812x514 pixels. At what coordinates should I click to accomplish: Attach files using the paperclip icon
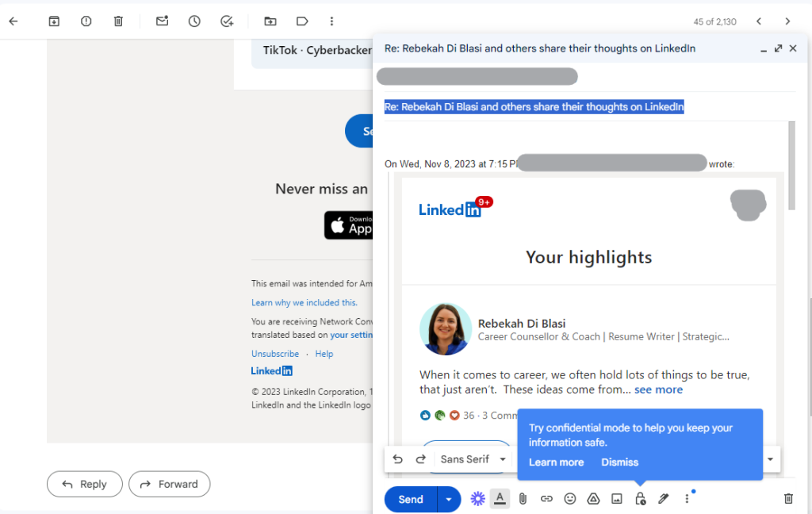523,498
